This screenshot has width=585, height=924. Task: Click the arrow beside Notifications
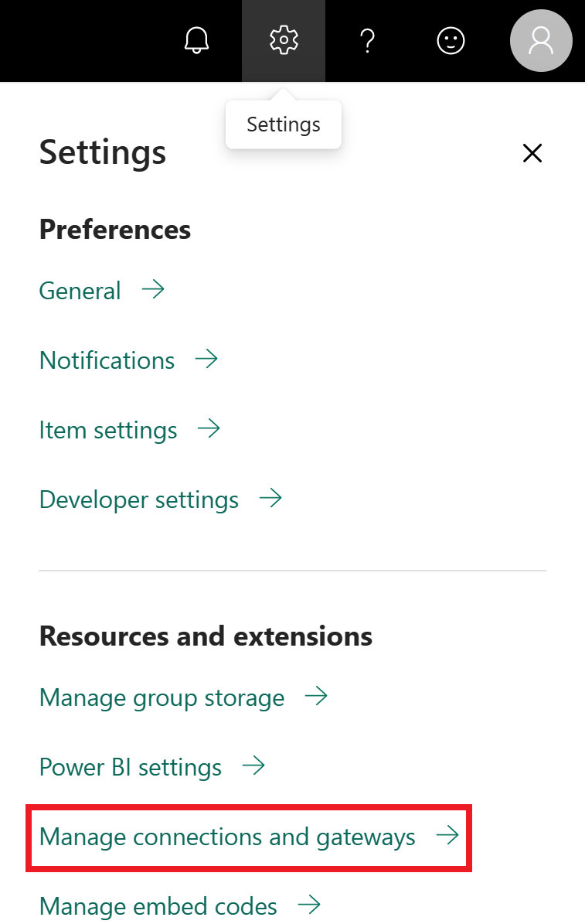point(207,359)
